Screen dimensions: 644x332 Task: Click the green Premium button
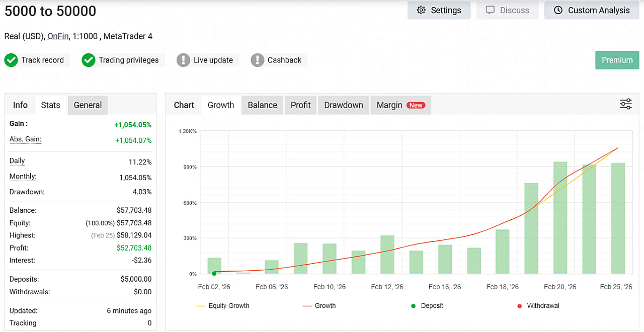point(617,60)
